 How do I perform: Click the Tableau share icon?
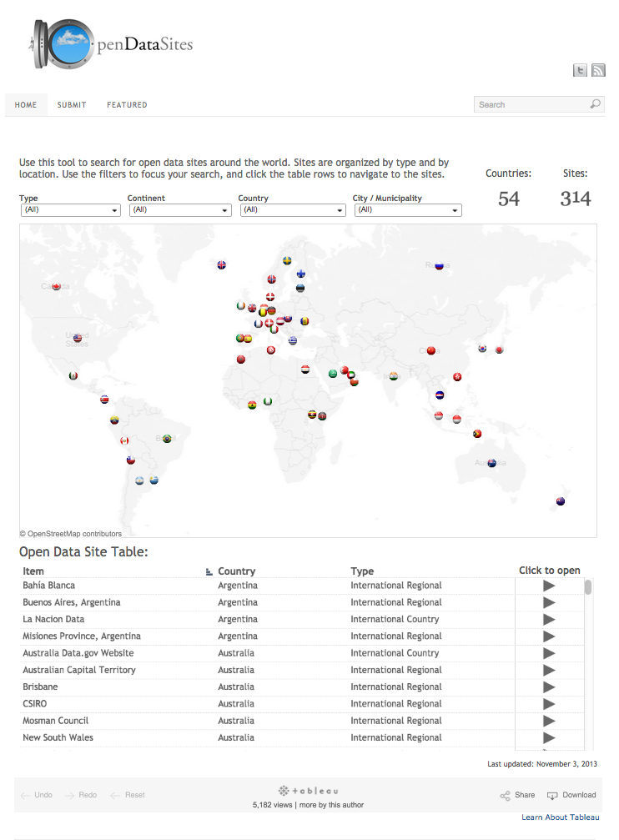pyautogui.click(x=506, y=796)
